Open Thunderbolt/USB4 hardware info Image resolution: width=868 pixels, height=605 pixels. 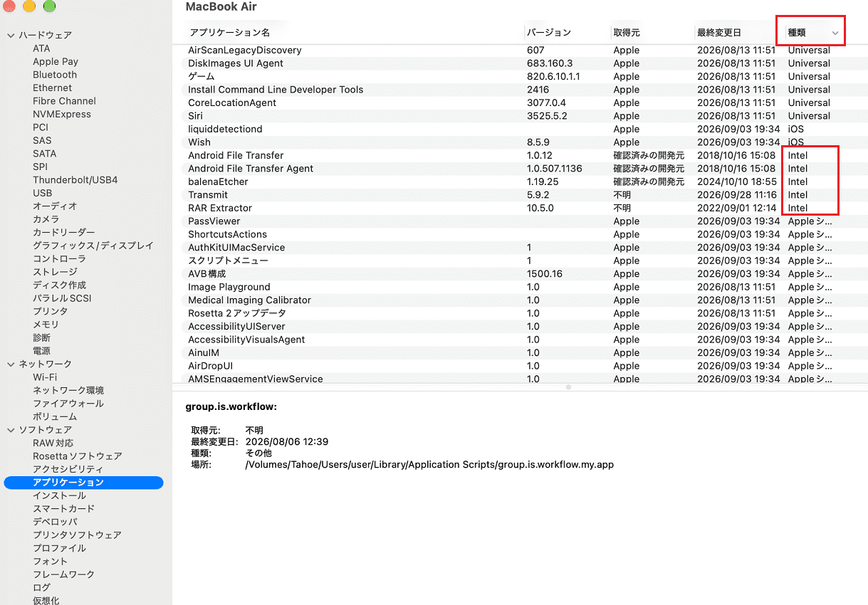[75, 180]
